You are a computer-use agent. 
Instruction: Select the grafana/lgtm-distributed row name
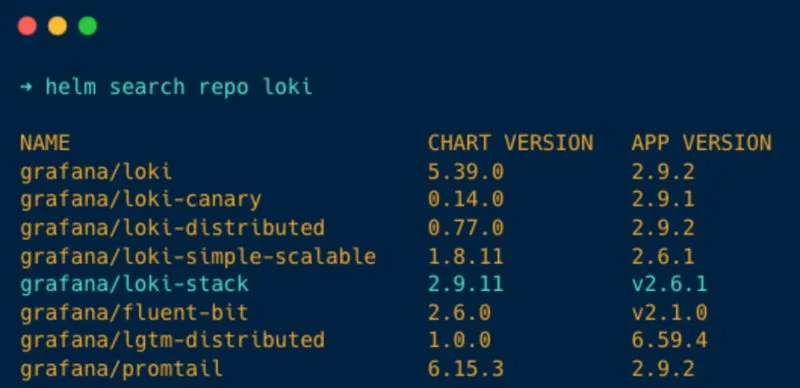click(x=172, y=340)
